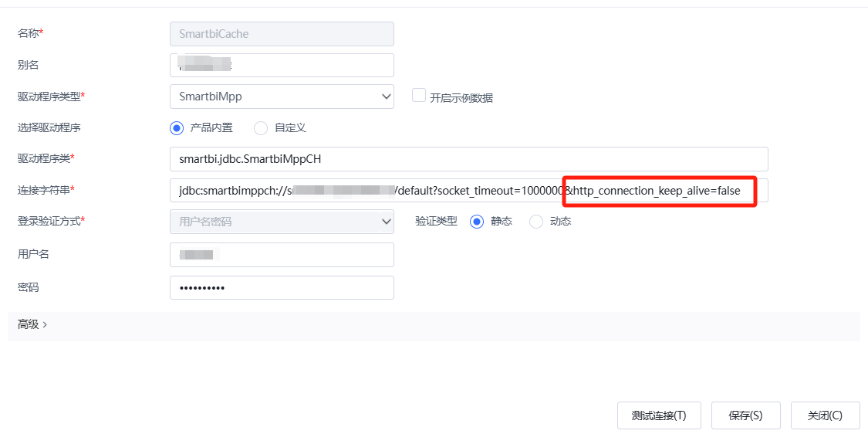This screenshot has height=434, width=868.
Task: Expand the 高级 advanced section
Action: click(x=32, y=325)
